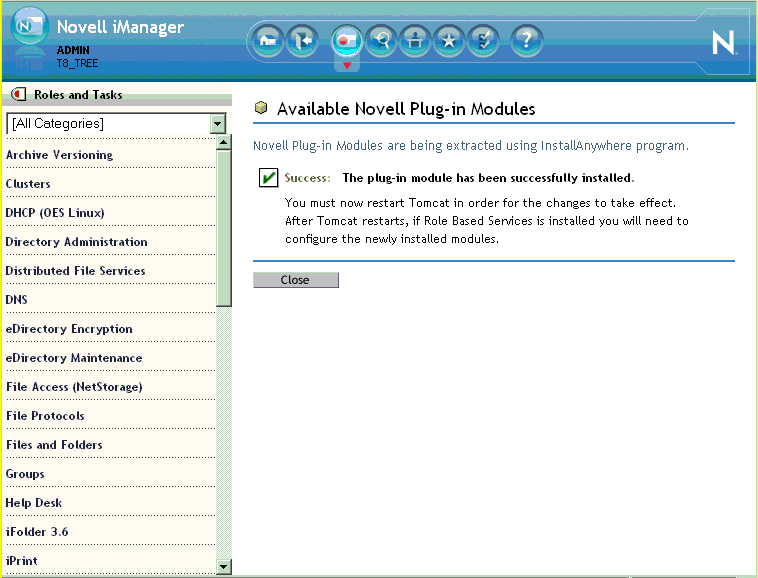Open the Configure toolbar icon
This screenshot has height=578, width=758.
pos(415,41)
